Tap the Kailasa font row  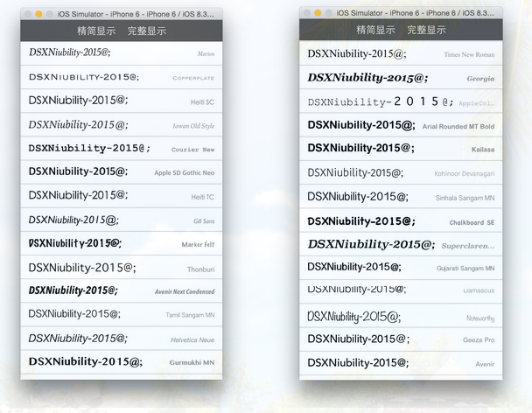click(x=401, y=149)
